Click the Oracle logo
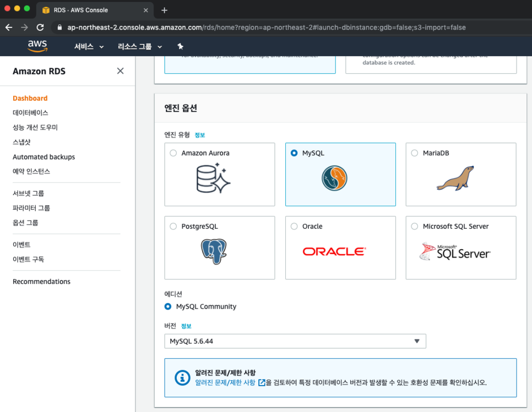This screenshot has height=412, width=532. pyautogui.click(x=334, y=251)
